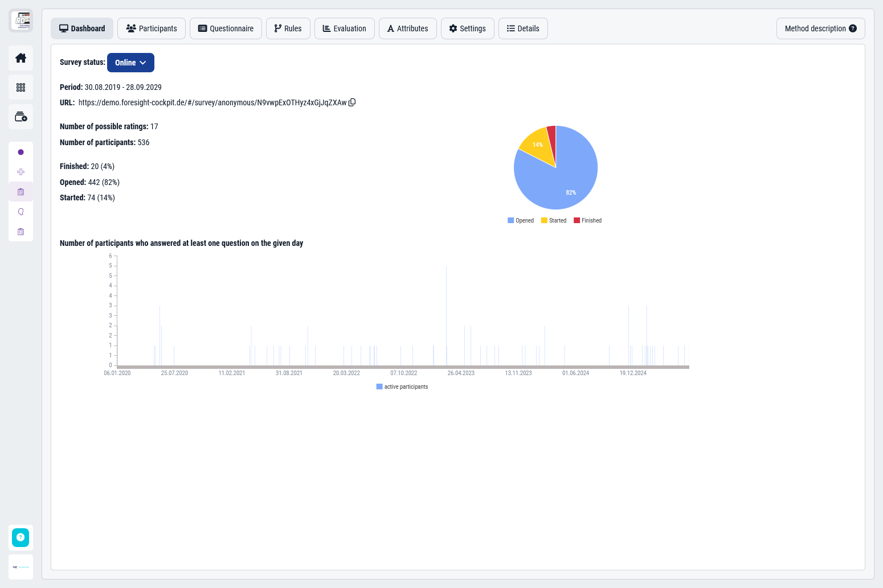Open the survey URL link
Screen dimensions: 883x588
tap(212, 103)
